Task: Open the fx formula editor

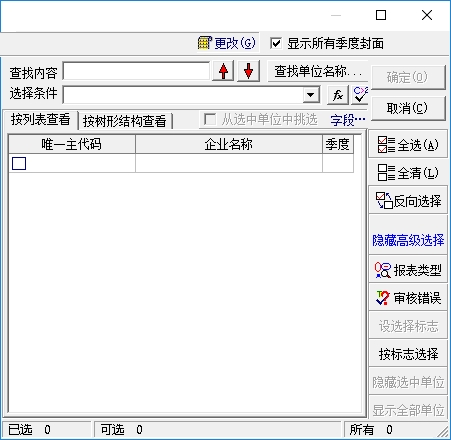Action: click(338, 95)
